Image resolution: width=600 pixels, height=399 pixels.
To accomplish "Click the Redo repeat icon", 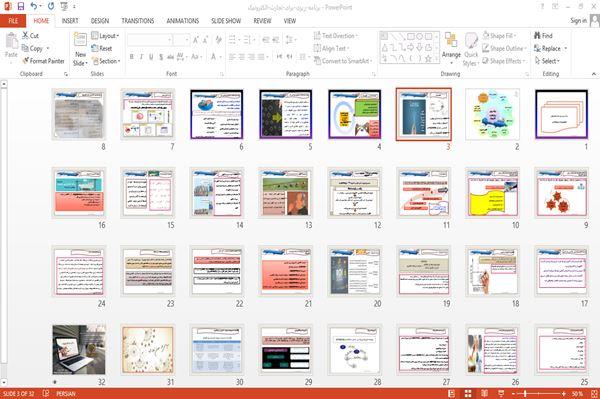I will coord(51,6).
